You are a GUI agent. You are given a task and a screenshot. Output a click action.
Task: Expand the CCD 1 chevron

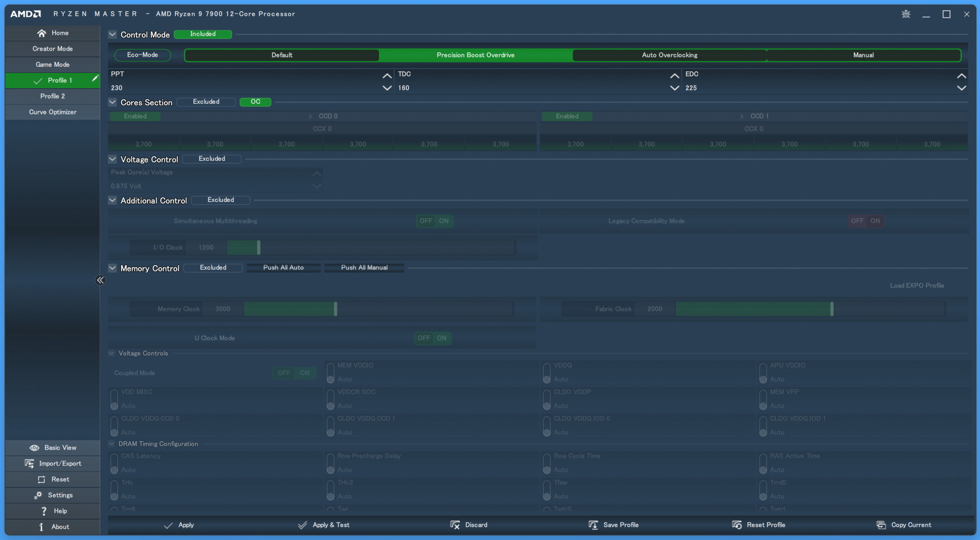[742, 116]
